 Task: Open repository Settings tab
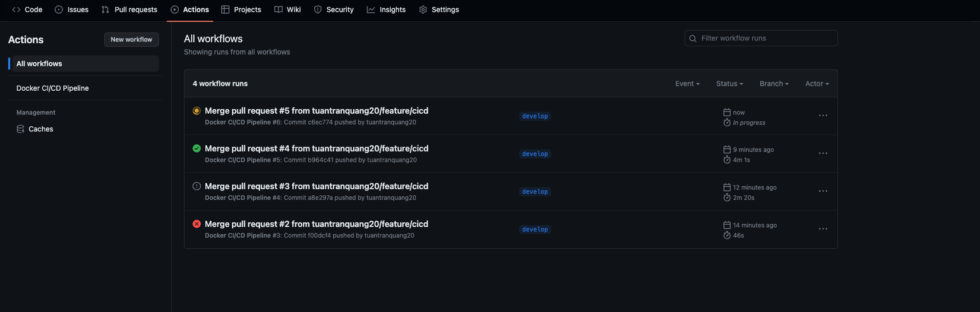[x=439, y=9]
